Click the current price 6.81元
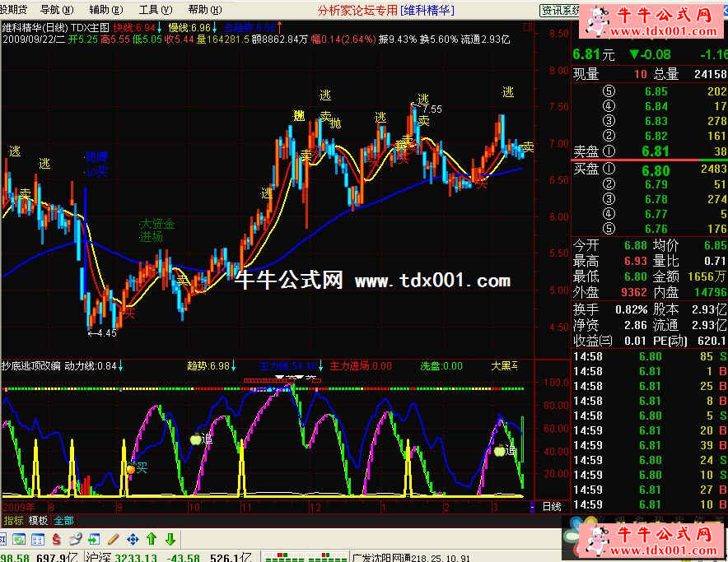Image resolution: width=728 pixels, height=562 pixels. [x=594, y=55]
